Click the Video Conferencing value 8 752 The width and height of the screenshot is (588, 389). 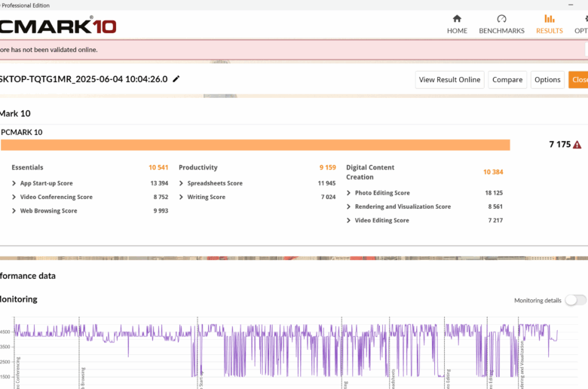coord(161,197)
